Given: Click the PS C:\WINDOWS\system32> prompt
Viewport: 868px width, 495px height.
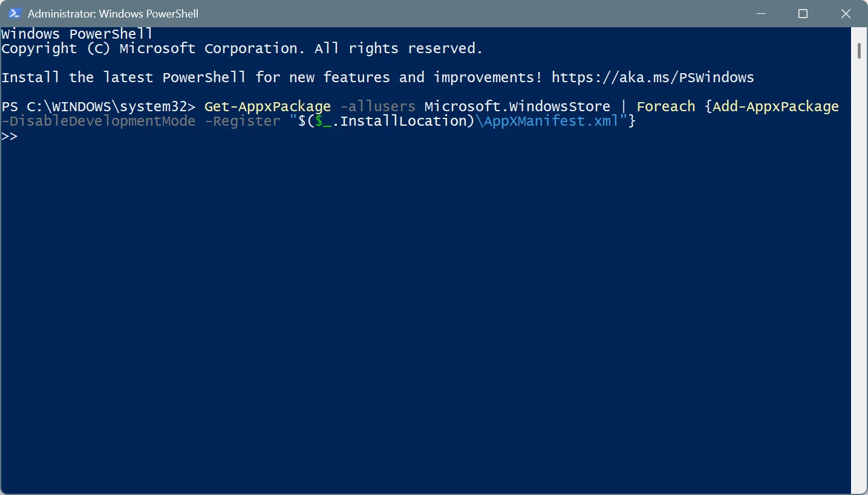Looking at the screenshot, I should click(97, 106).
